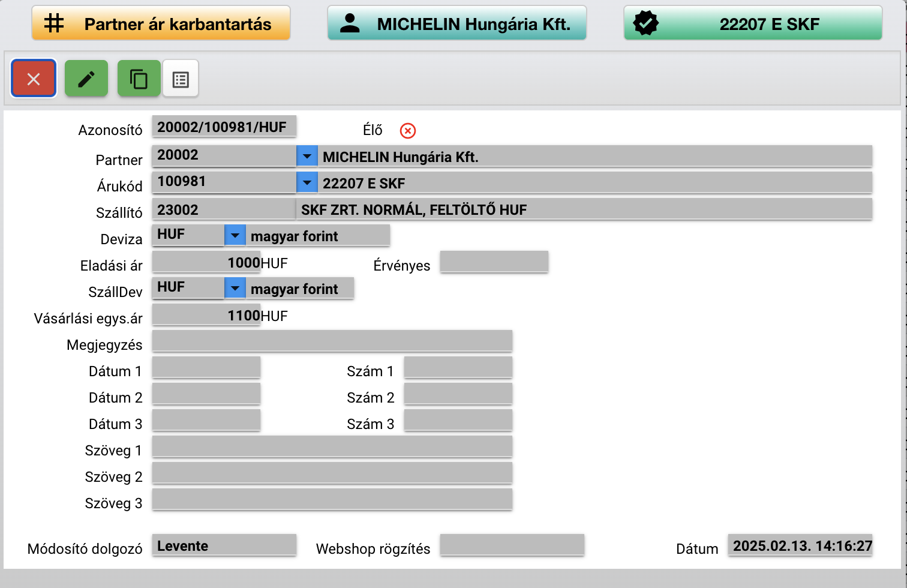
Task: Click the partner name text MICHELIN Hungária Kft. in the Partner row
Action: pyautogui.click(x=401, y=157)
